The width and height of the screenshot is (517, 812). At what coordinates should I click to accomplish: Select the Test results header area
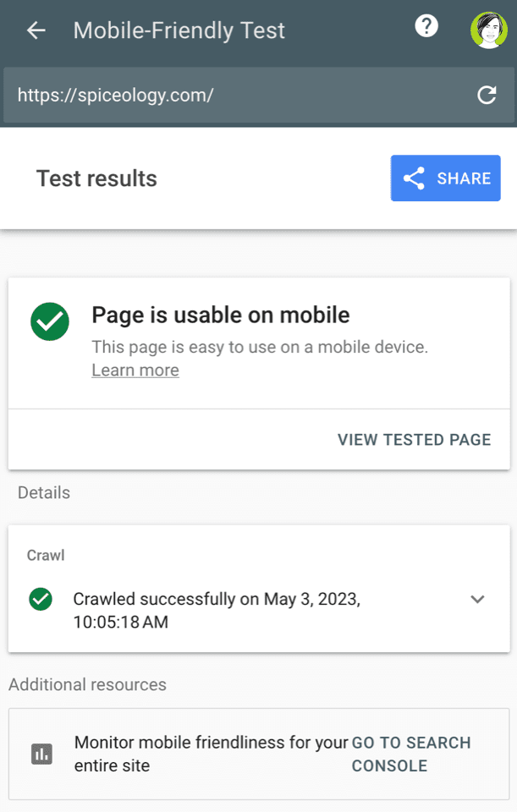click(96, 178)
